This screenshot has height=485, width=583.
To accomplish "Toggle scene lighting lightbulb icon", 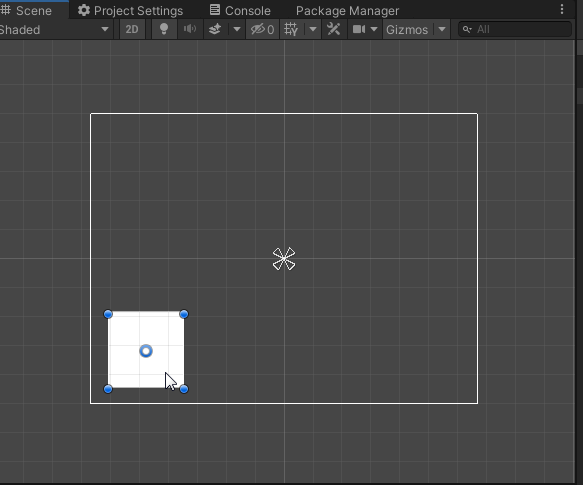I will point(164,29).
